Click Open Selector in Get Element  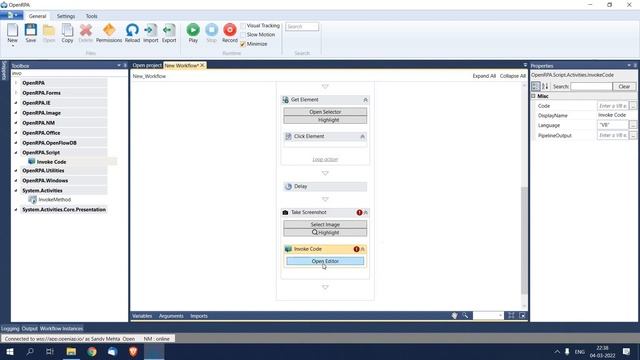[x=325, y=112]
